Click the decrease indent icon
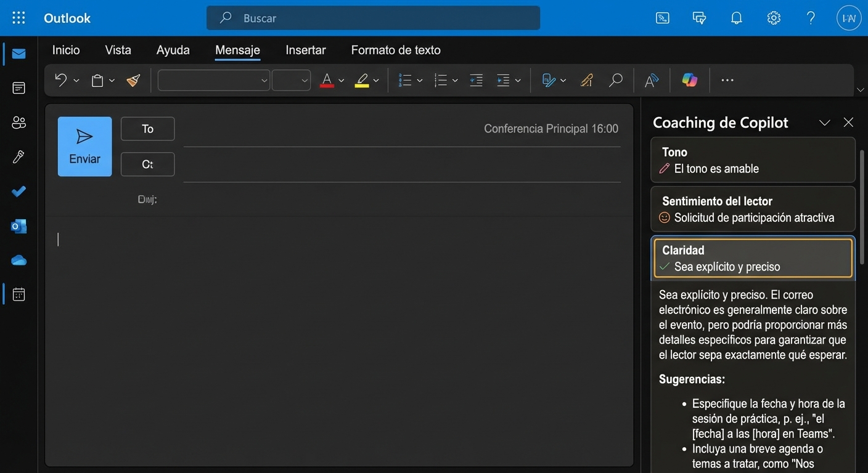 click(x=476, y=80)
